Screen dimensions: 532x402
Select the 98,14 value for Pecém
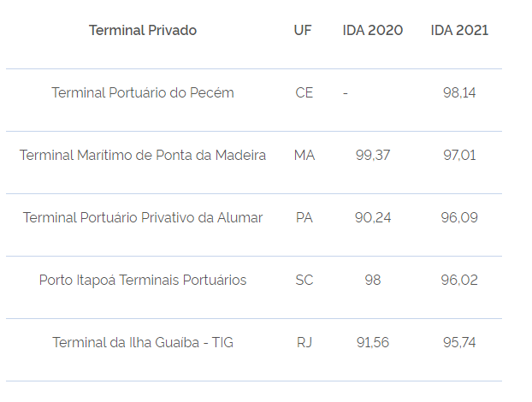coord(459,92)
